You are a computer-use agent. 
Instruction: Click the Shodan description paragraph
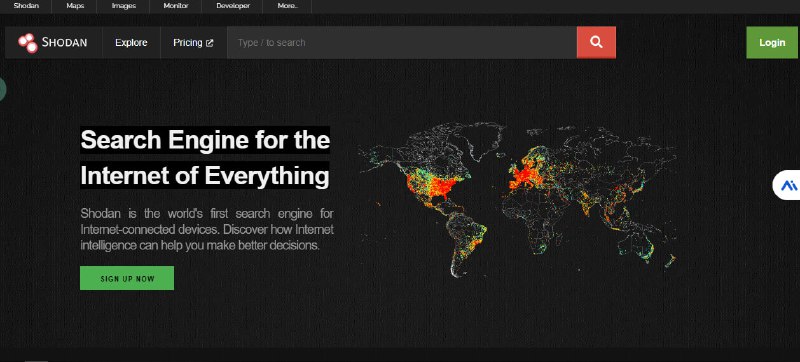207,229
